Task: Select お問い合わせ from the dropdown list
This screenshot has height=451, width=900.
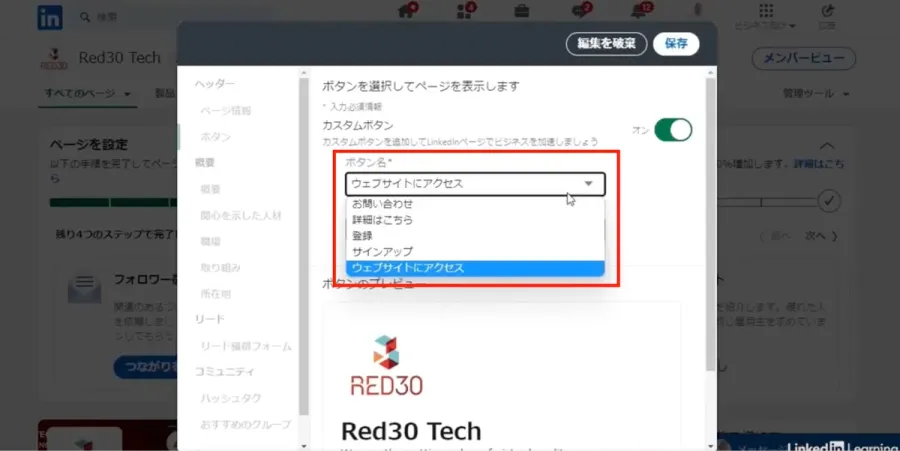Action: pos(475,204)
